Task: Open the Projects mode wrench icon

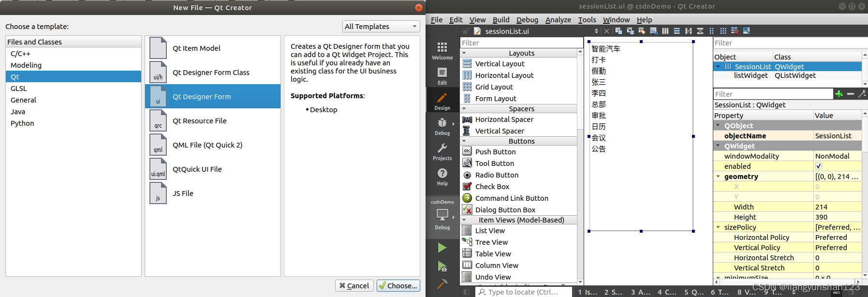Action: (442, 151)
